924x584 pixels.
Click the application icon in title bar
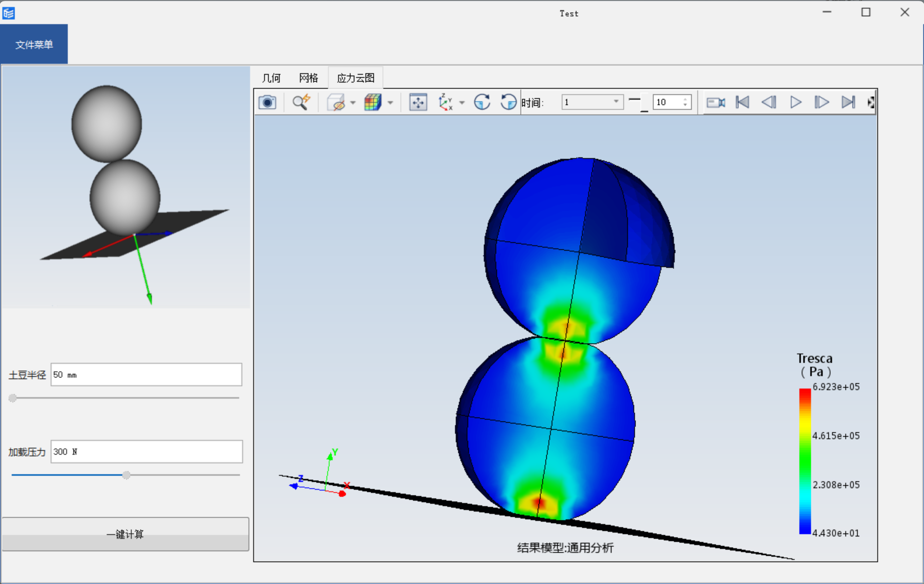[x=8, y=13]
